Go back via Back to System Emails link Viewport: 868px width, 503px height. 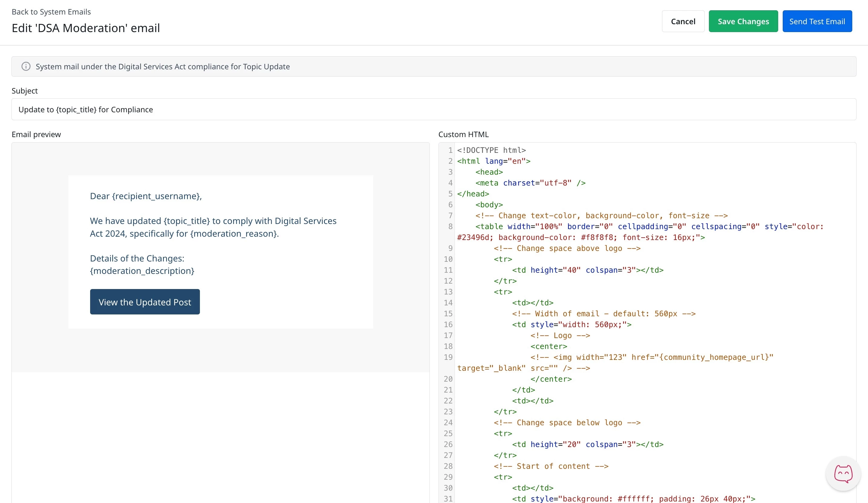coord(51,12)
